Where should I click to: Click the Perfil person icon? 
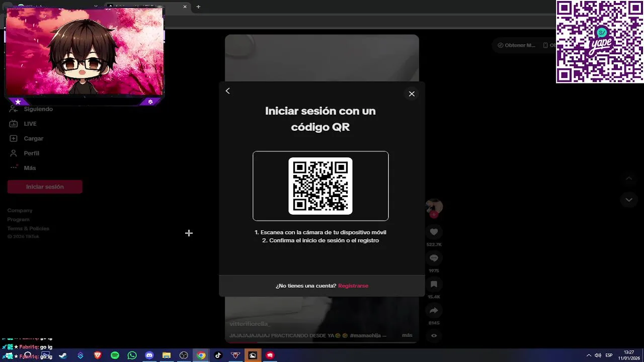pos(14,153)
